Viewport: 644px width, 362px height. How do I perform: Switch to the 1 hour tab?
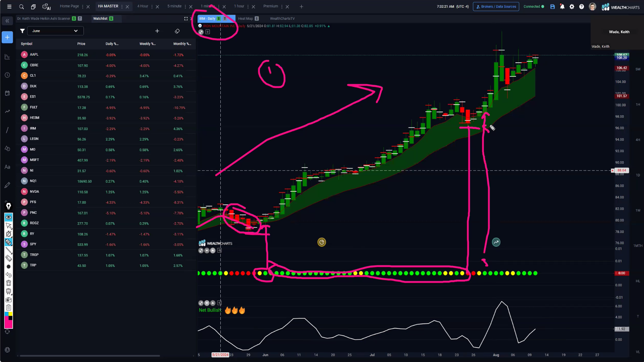pyautogui.click(x=239, y=6)
